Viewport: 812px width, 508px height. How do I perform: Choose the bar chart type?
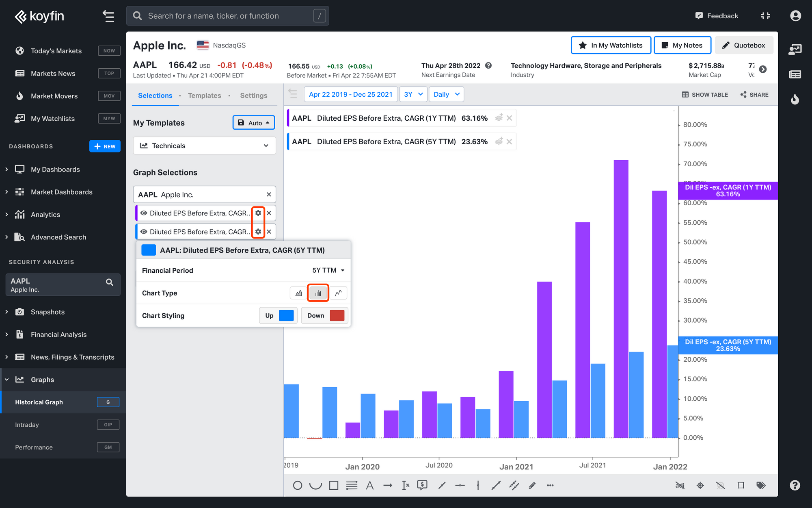[x=318, y=293]
